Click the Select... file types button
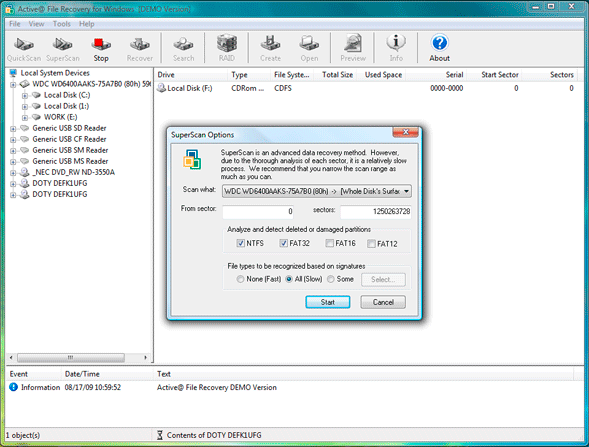589x447 pixels. [x=383, y=279]
